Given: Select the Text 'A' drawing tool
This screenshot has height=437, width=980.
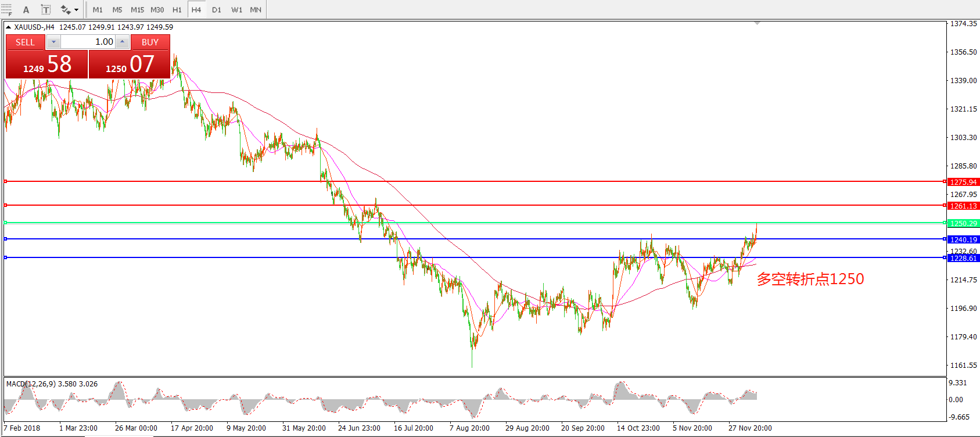Looking at the screenshot, I should [26, 10].
